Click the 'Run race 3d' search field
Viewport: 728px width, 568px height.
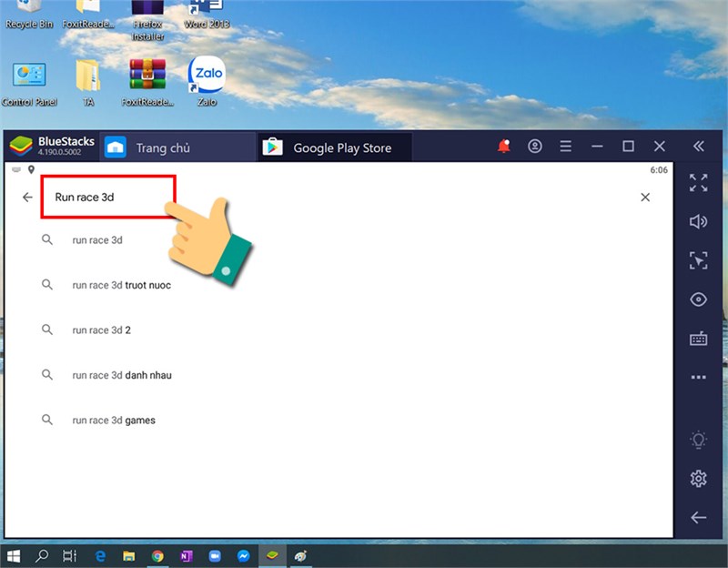[108, 197]
